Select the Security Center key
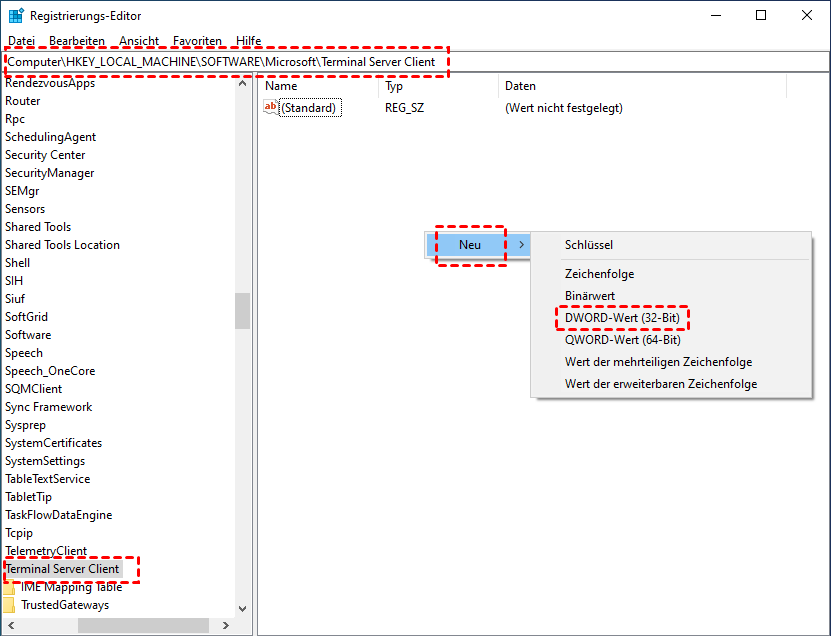Image resolution: width=831 pixels, height=636 pixels. pyautogui.click(x=45, y=155)
